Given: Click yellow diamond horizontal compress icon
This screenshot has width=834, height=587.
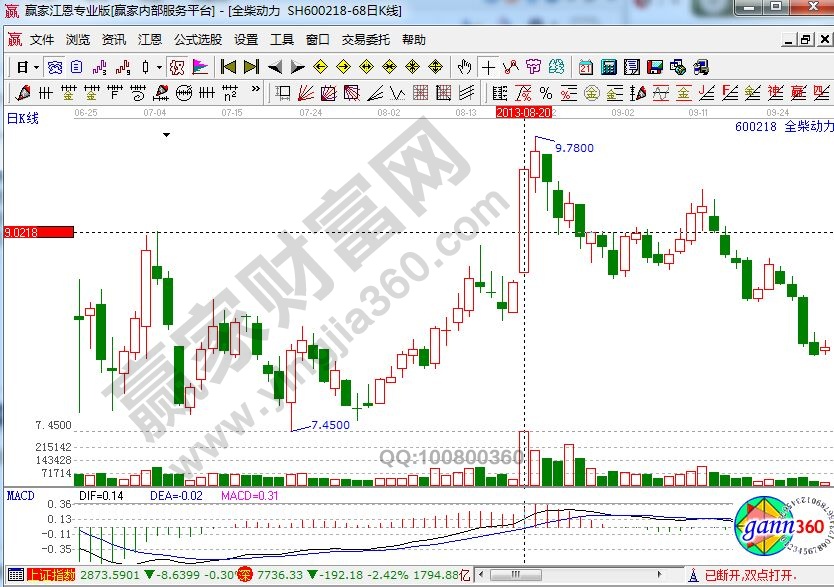Looking at the screenshot, I should (389, 67).
